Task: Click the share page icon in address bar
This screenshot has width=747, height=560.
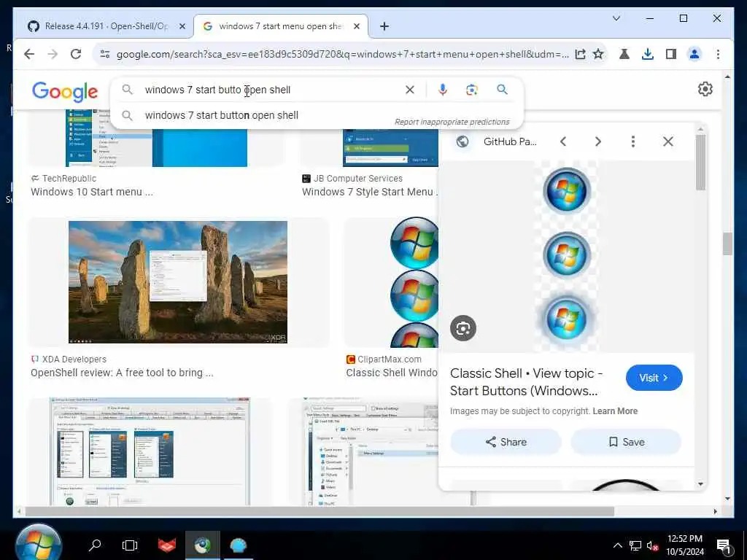Action: tap(580, 54)
